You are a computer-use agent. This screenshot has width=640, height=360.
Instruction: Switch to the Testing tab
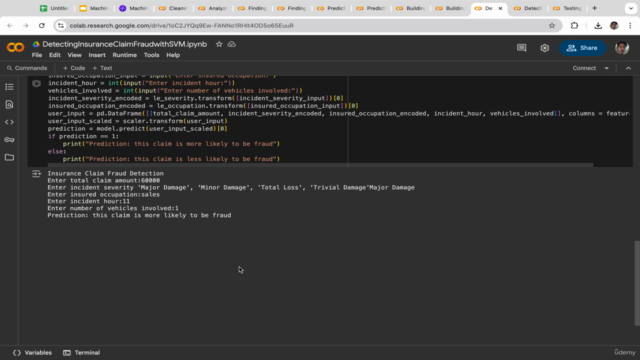point(567,8)
